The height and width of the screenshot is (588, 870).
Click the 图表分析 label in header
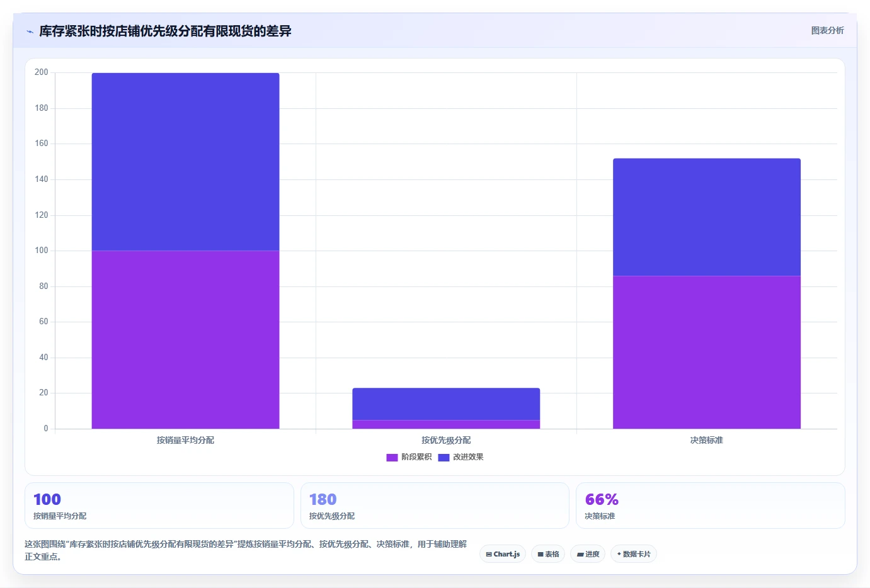click(827, 30)
